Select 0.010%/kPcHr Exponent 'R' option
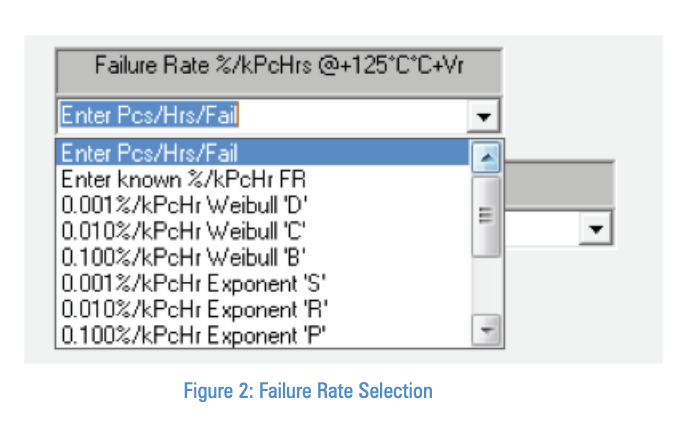The image size is (698, 432). [264, 309]
